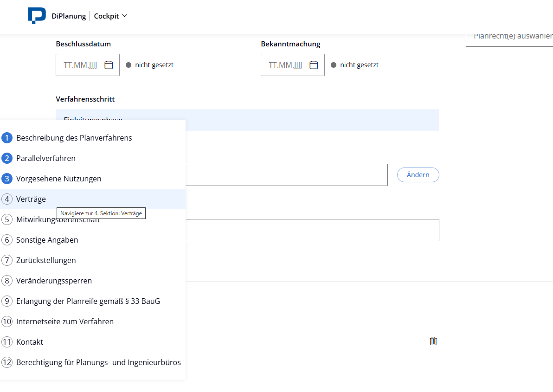This screenshot has height=392, width=553.
Task: Open the Planrecht(e) auswählen dropdown
Action: click(510, 37)
